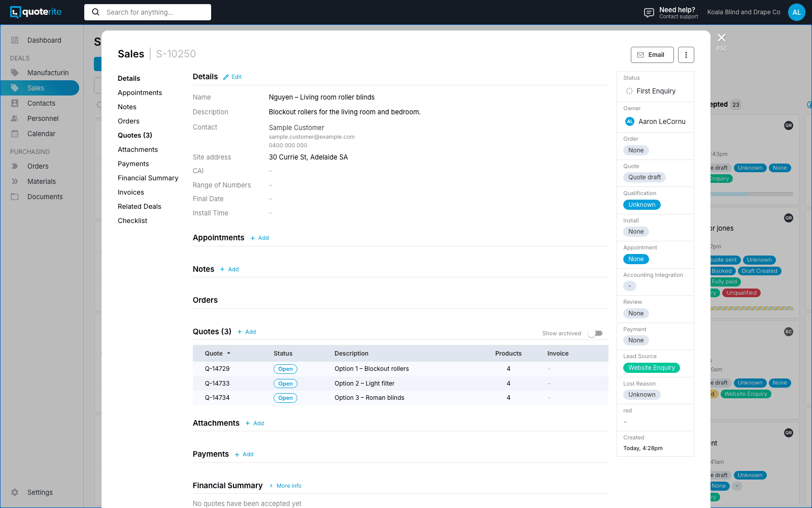
Task: Click the search for anything field
Action: [148, 12]
